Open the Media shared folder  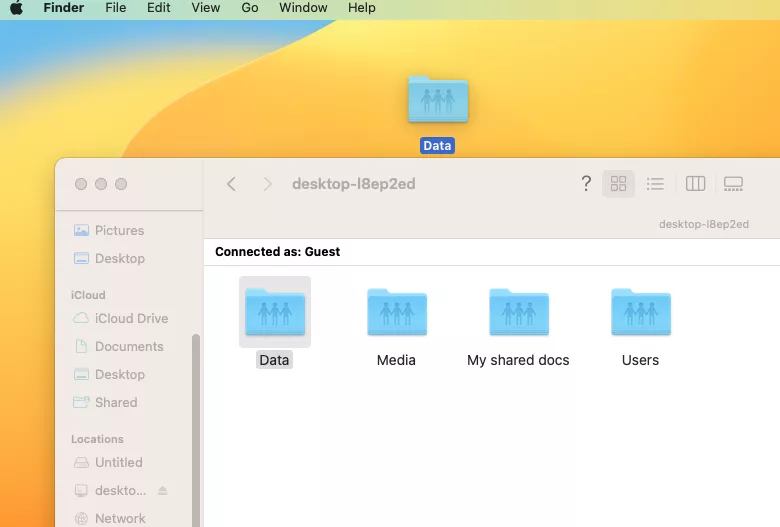[x=396, y=313]
